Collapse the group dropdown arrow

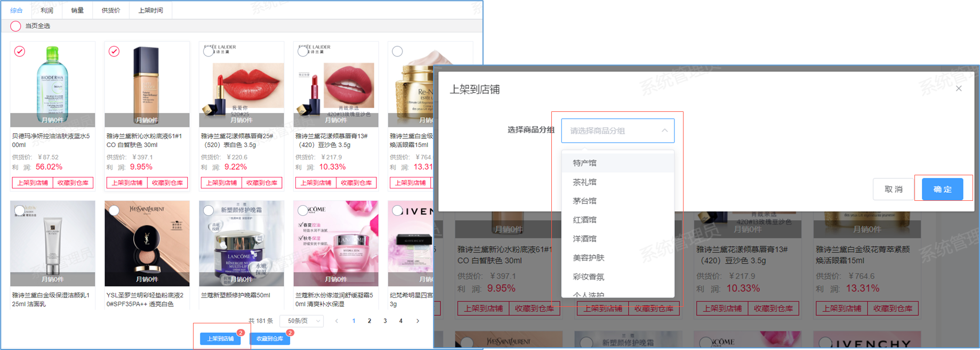point(664,131)
